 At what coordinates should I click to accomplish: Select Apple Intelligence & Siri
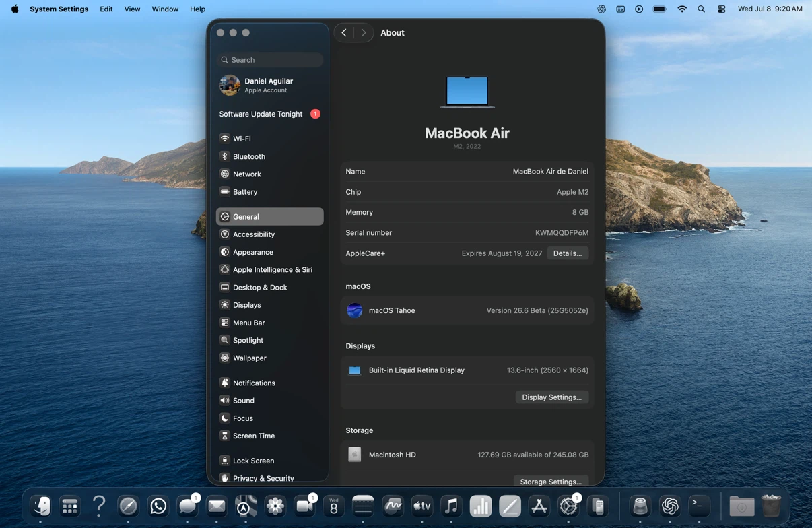269,269
